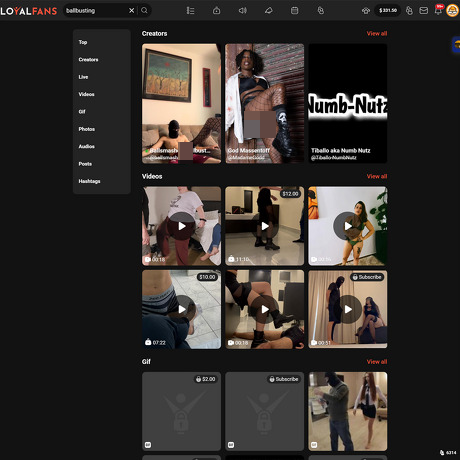Click View all next to Gif
This screenshot has width=460, height=460.
(x=377, y=362)
